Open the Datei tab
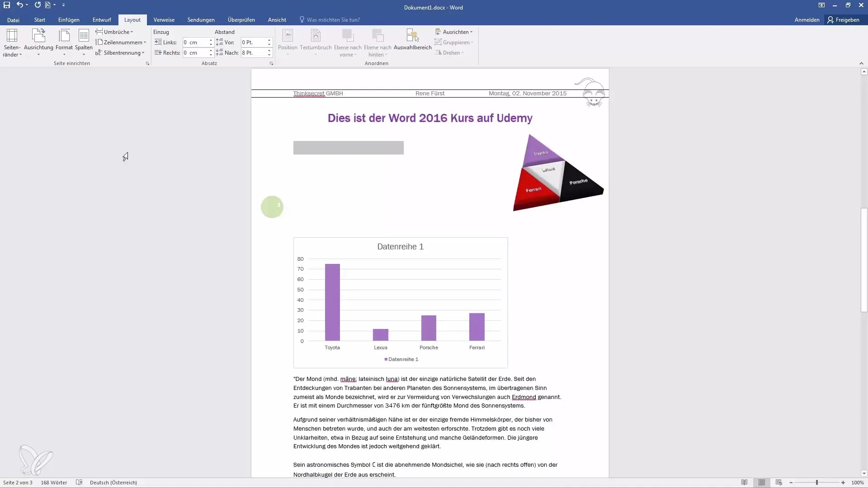Viewport: 868px width, 488px height. [x=13, y=20]
